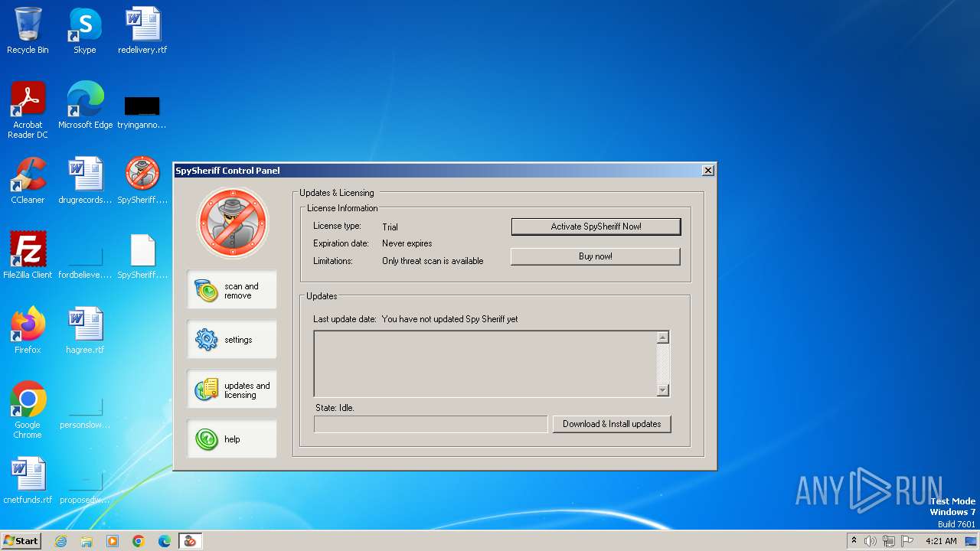Select Acrobat Reader DC desktop shortcut

(28, 110)
